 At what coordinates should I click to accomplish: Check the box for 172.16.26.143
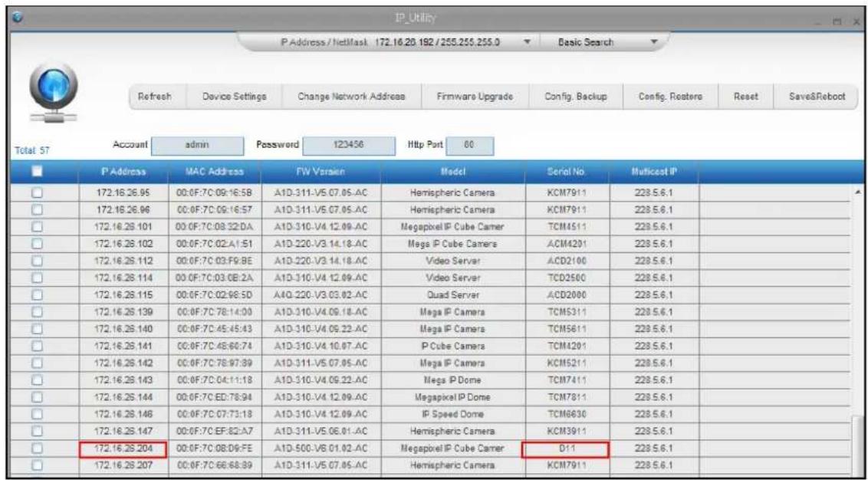point(37,381)
